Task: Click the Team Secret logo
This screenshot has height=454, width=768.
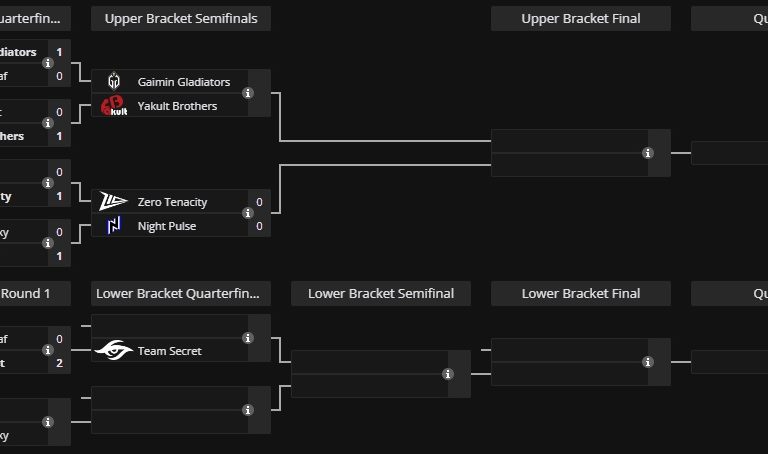Action: tap(114, 350)
